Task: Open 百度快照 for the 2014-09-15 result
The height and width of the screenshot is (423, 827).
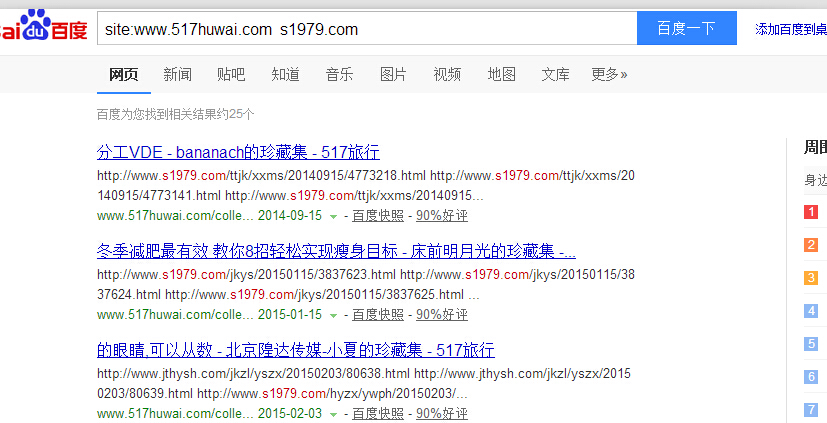Action: click(378, 216)
